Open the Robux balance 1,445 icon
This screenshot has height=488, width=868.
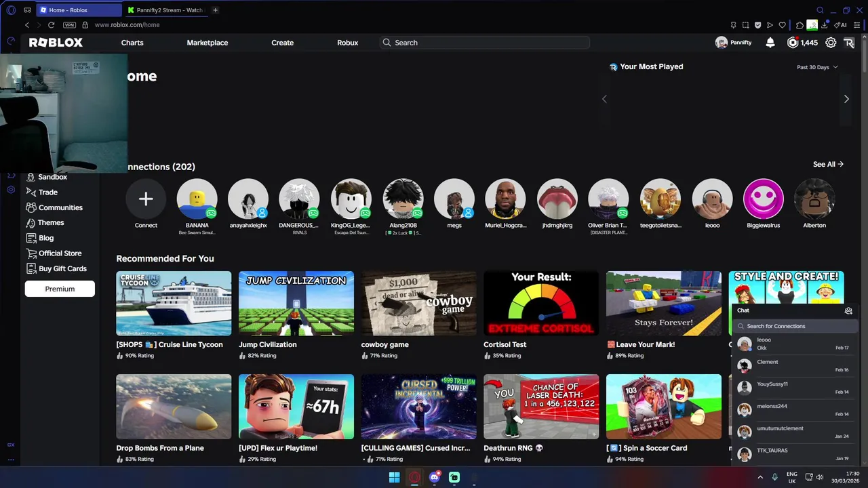(793, 43)
